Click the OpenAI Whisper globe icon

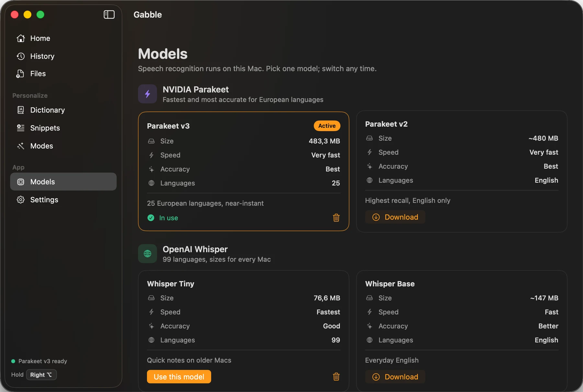pos(147,254)
